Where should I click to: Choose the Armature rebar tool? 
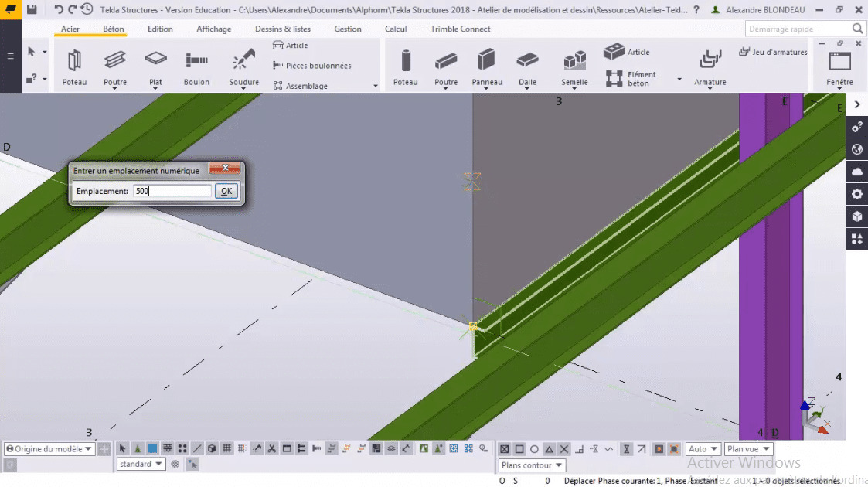710,67
